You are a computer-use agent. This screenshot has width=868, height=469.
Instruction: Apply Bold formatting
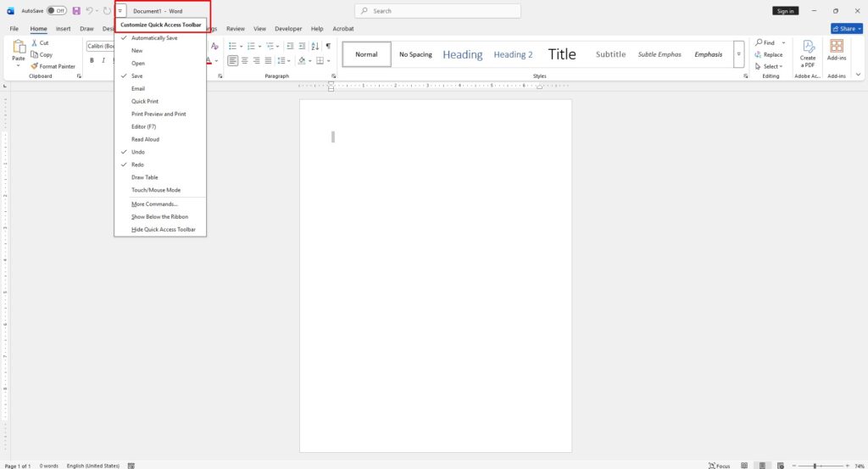[92, 60]
